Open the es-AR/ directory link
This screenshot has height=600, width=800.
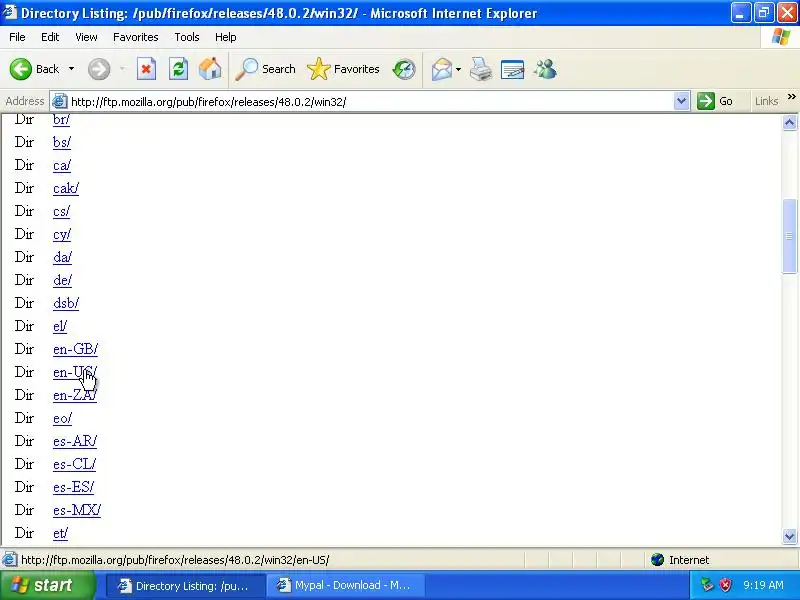click(75, 441)
